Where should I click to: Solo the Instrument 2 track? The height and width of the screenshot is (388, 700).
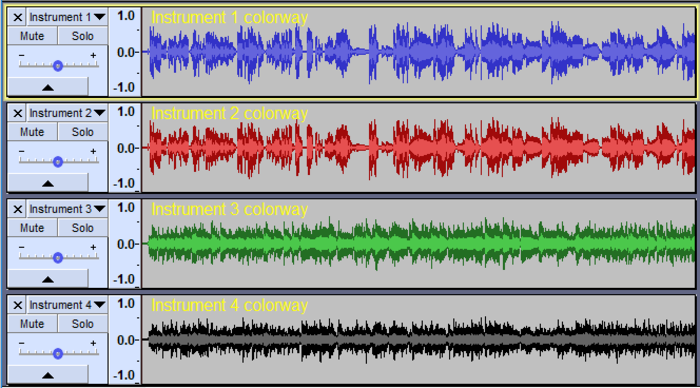click(83, 132)
